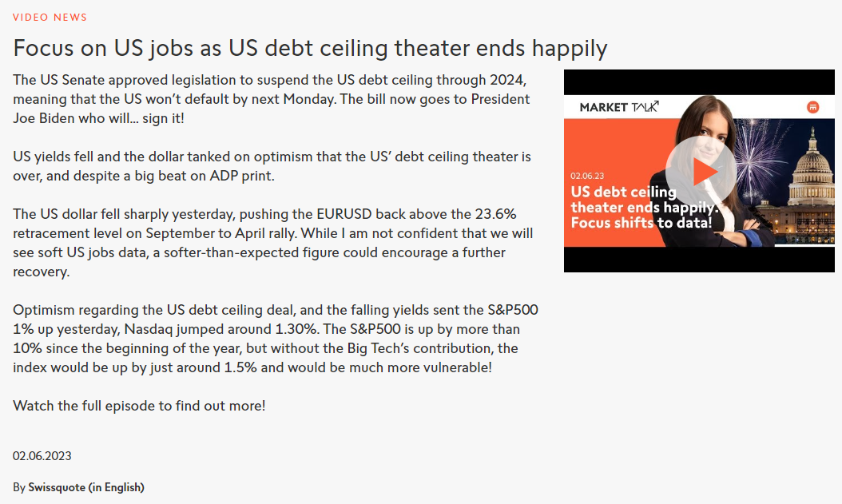Image resolution: width=842 pixels, height=504 pixels.
Task: Click 'Watch the full episode to find out more!'
Action: (x=139, y=406)
